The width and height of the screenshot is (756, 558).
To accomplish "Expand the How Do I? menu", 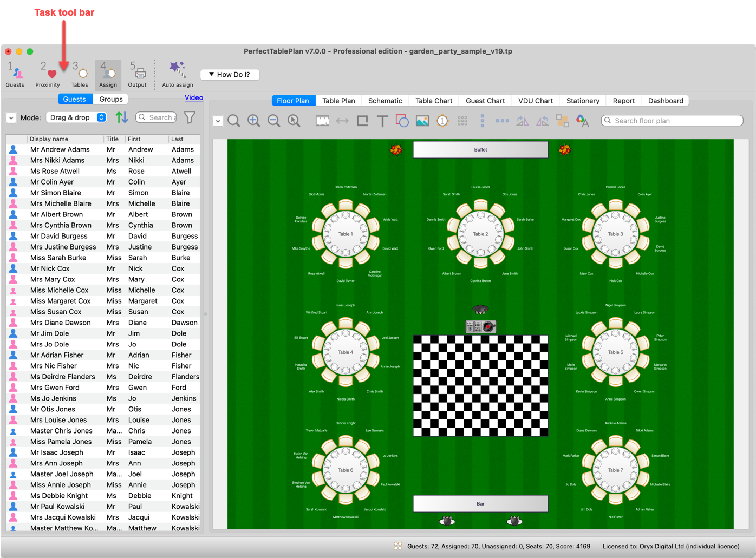I will click(230, 75).
